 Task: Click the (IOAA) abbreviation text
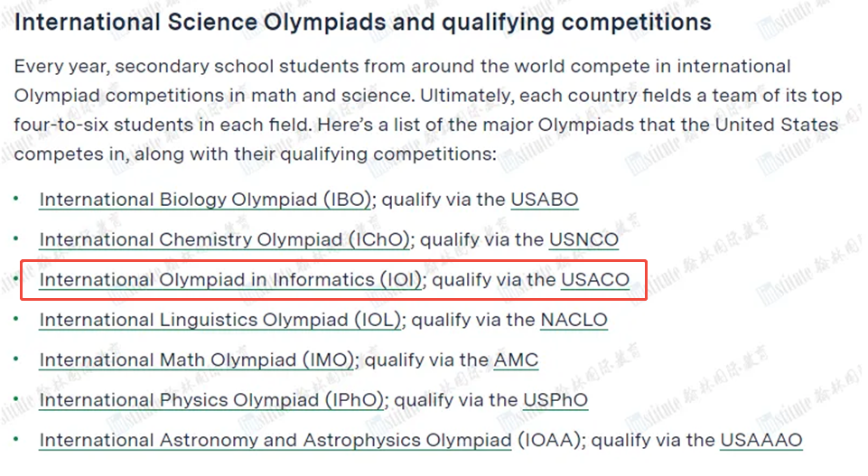(548, 441)
